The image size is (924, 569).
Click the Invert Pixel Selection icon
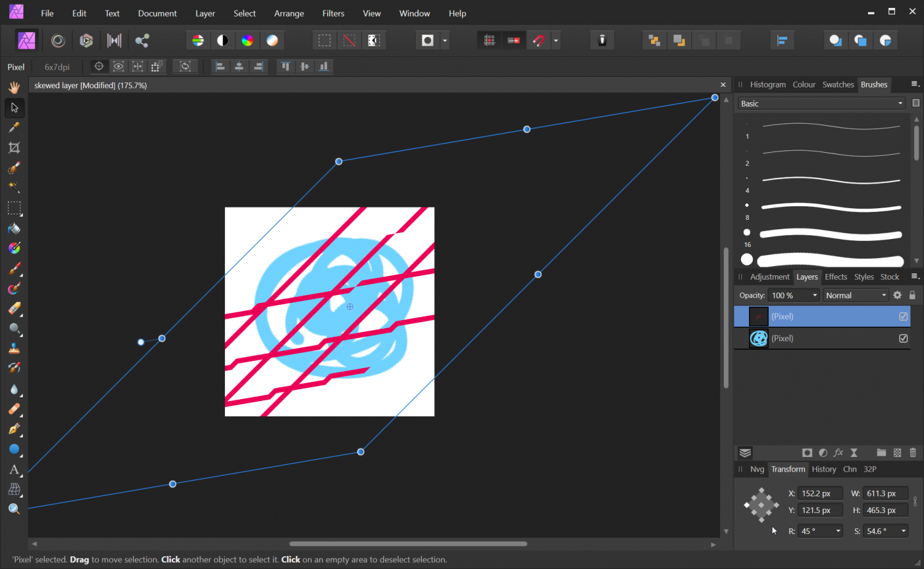[373, 41]
